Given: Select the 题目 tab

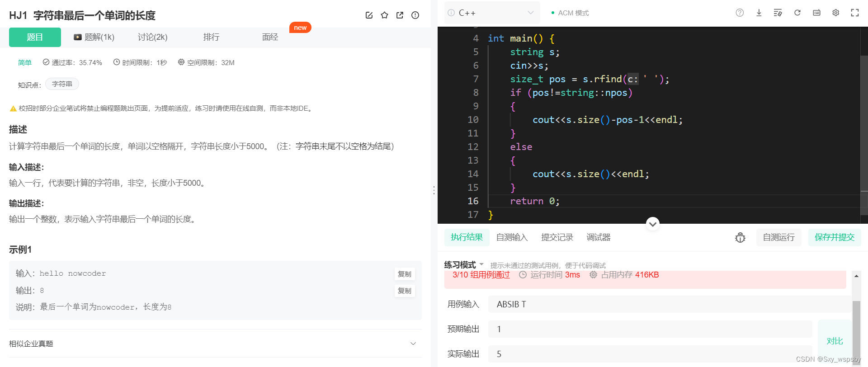Looking at the screenshot, I should pos(35,37).
